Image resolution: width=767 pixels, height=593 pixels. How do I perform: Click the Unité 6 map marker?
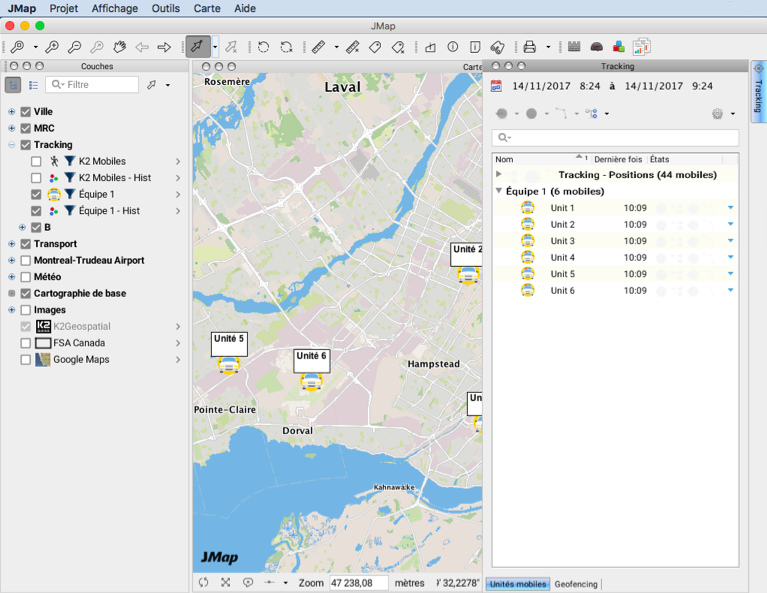(x=312, y=382)
